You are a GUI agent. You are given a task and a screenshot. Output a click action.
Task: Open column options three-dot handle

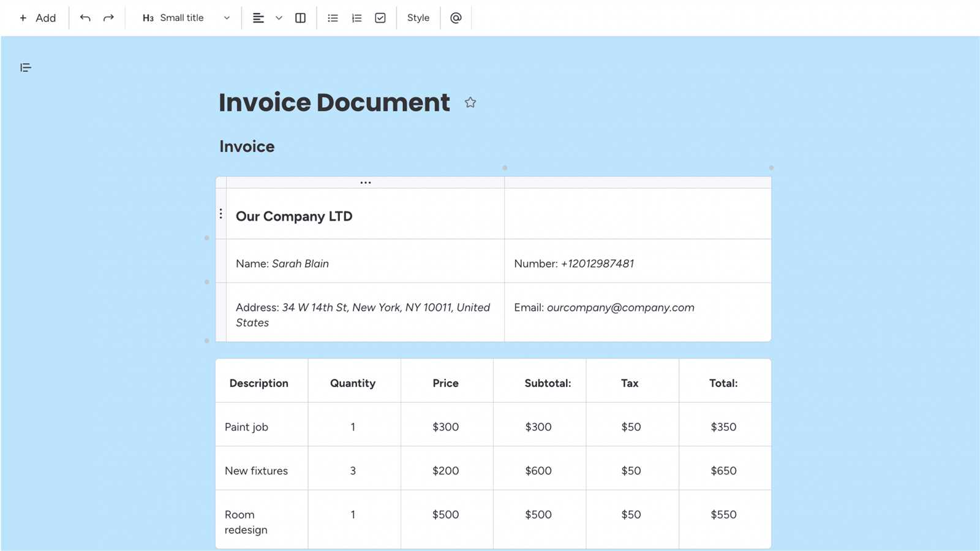click(366, 183)
